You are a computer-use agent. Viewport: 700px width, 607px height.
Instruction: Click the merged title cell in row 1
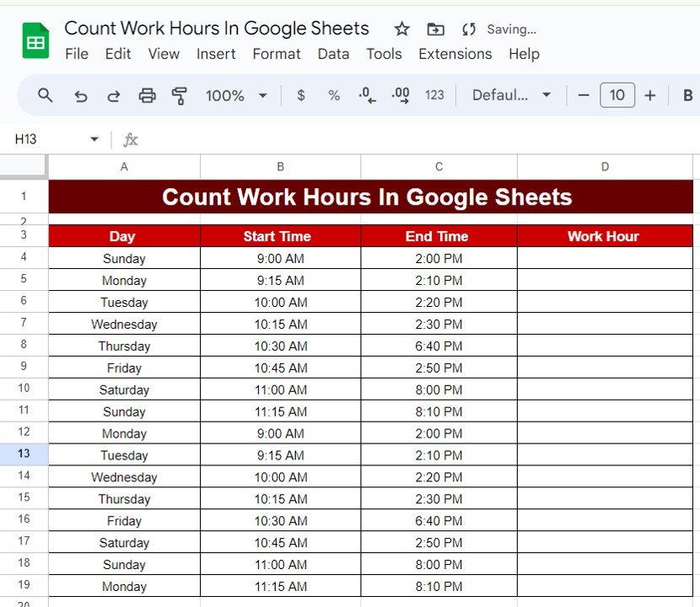click(370, 196)
